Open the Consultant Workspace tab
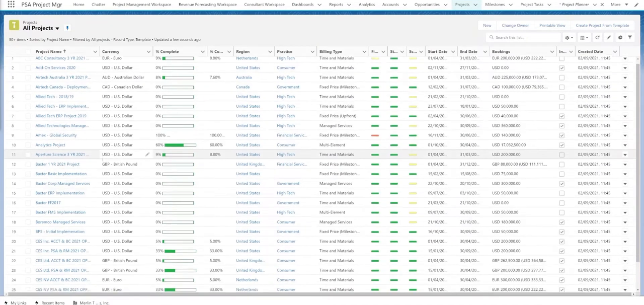The width and height of the screenshot is (644, 305). pos(264,5)
